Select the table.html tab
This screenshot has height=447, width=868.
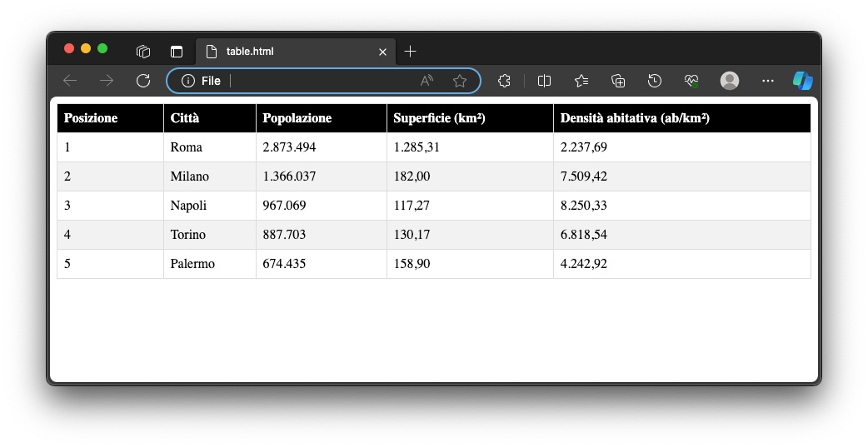click(283, 52)
